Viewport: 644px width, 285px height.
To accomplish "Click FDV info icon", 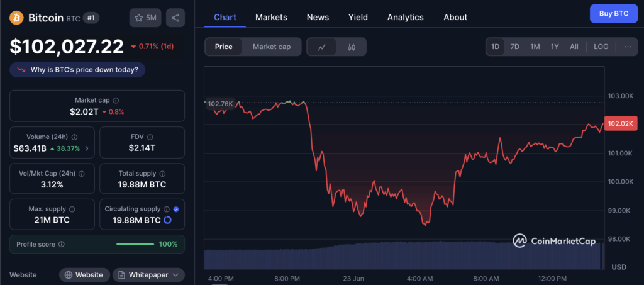I will point(150,137).
